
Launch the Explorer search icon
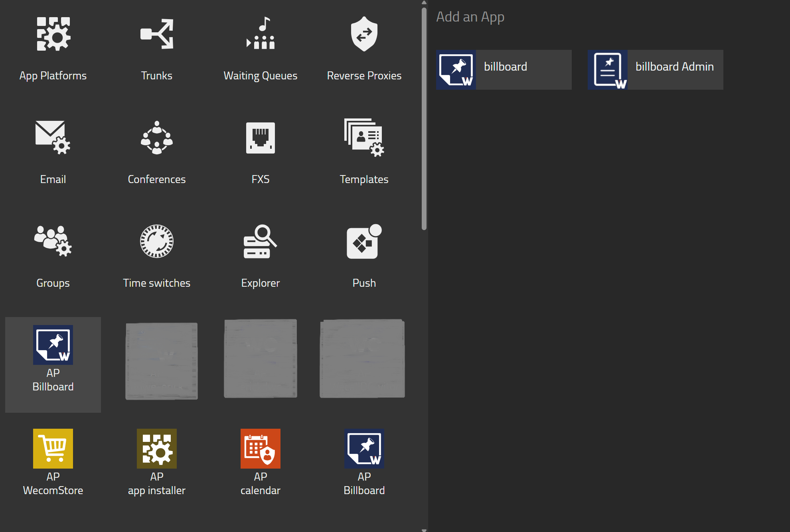260,242
